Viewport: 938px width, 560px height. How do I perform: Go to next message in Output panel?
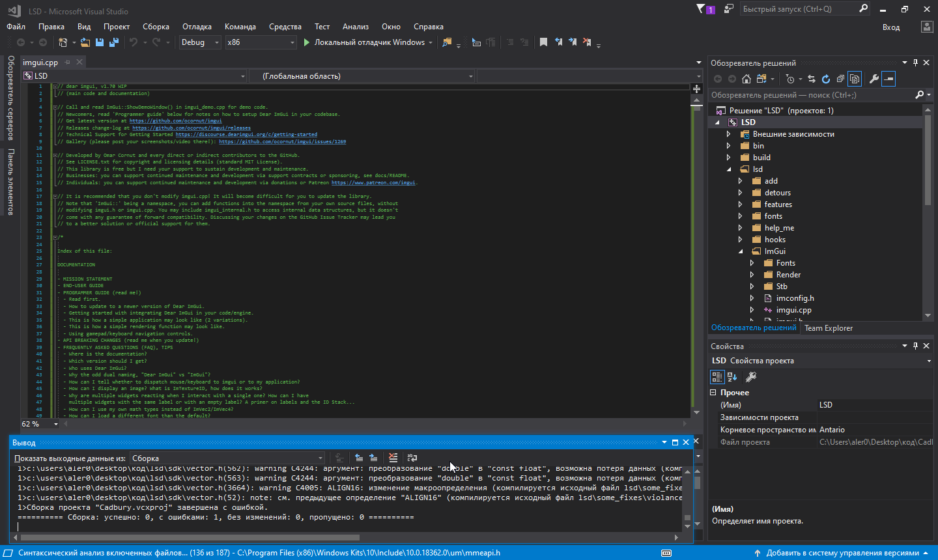point(373,458)
